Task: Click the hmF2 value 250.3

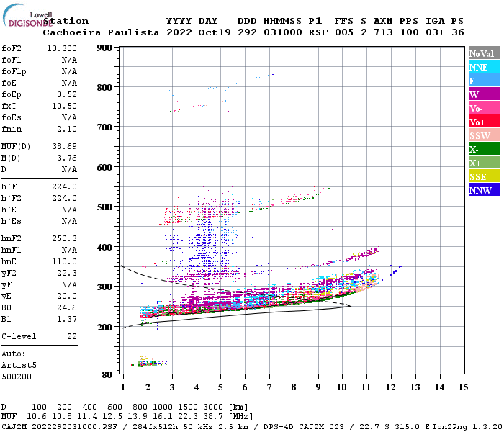Action: tap(64, 238)
